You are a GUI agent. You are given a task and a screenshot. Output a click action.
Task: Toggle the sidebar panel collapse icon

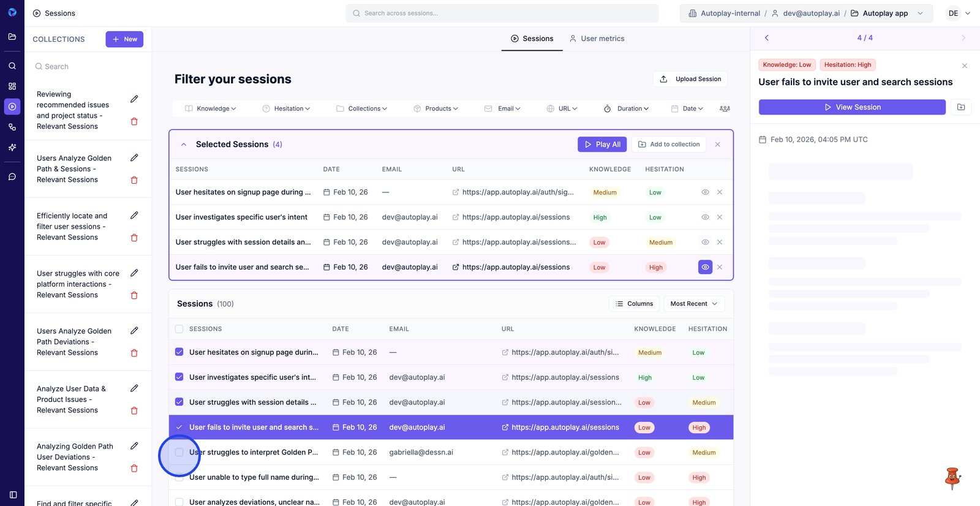point(13,494)
